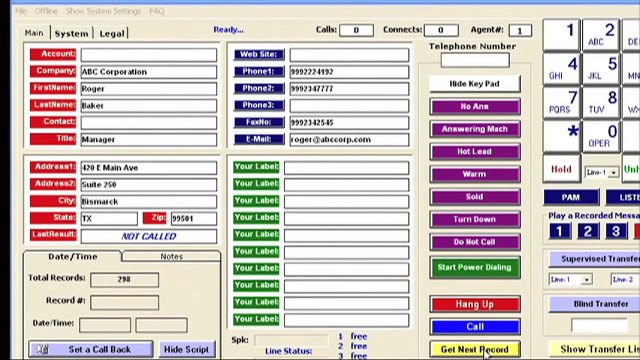The height and width of the screenshot is (360, 640).
Task: Open the Offline menu
Action: [46, 11]
